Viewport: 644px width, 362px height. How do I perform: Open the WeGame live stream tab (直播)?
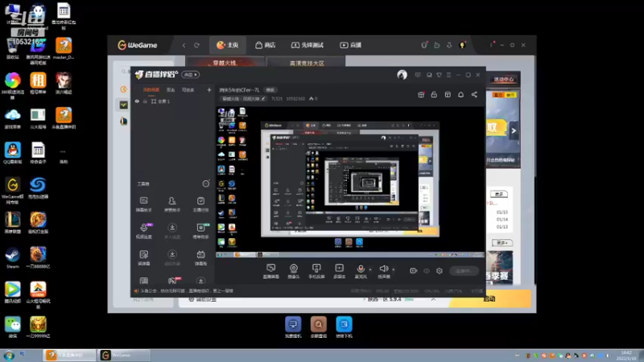pos(350,45)
